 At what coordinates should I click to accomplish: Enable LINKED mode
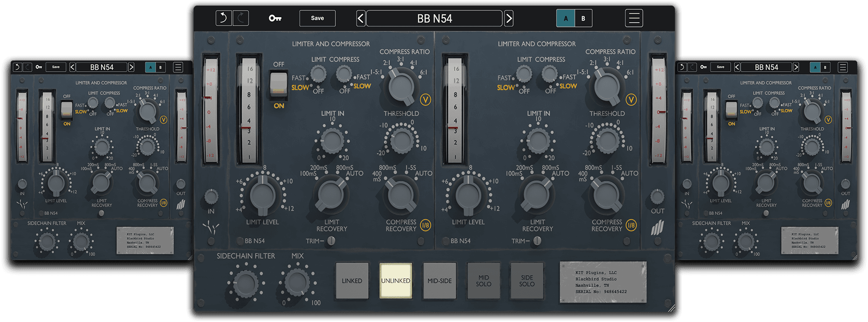[x=352, y=281]
